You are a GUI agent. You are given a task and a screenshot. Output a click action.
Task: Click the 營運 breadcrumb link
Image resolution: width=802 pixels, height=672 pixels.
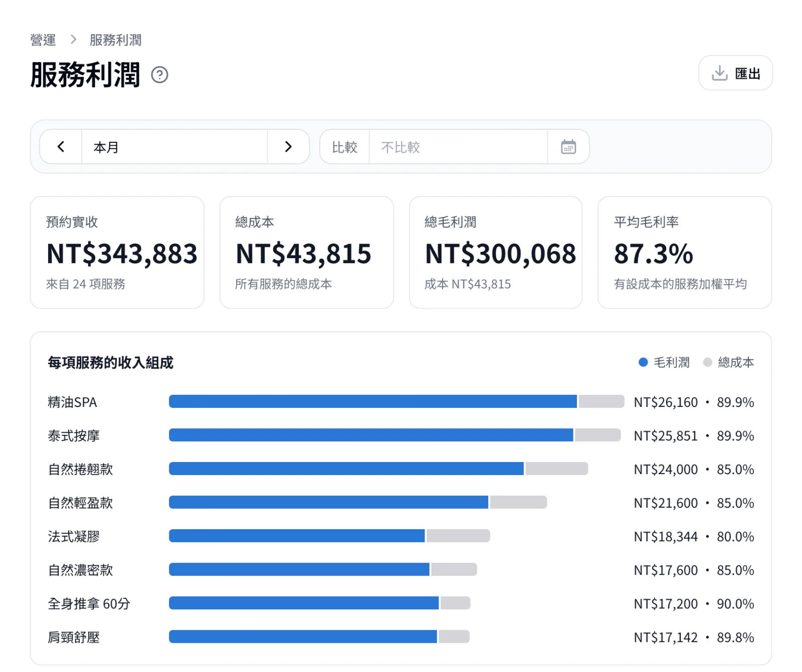point(43,40)
